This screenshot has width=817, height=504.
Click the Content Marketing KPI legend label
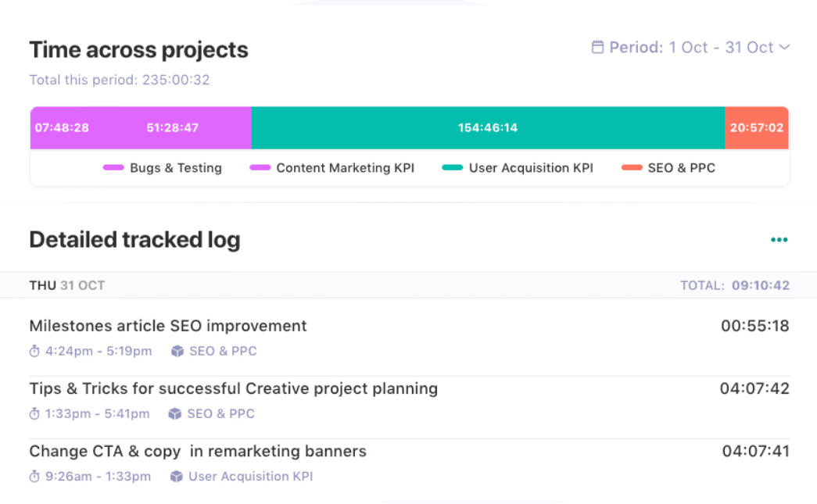coord(345,167)
